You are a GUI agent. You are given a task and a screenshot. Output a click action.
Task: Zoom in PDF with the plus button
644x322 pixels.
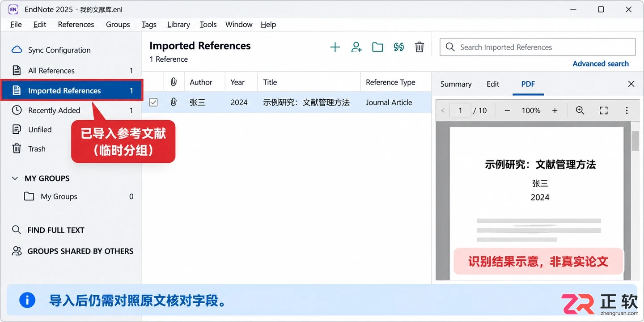click(555, 110)
